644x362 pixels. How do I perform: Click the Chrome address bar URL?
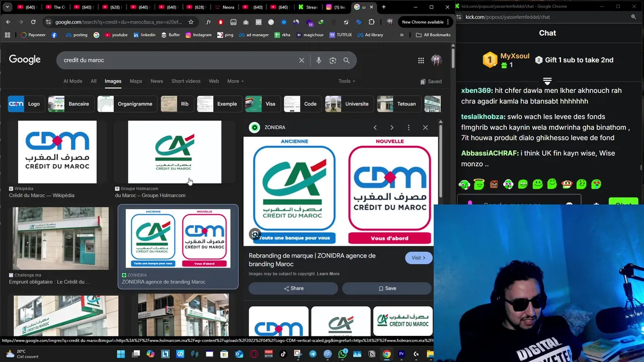(x=118, y=22)
